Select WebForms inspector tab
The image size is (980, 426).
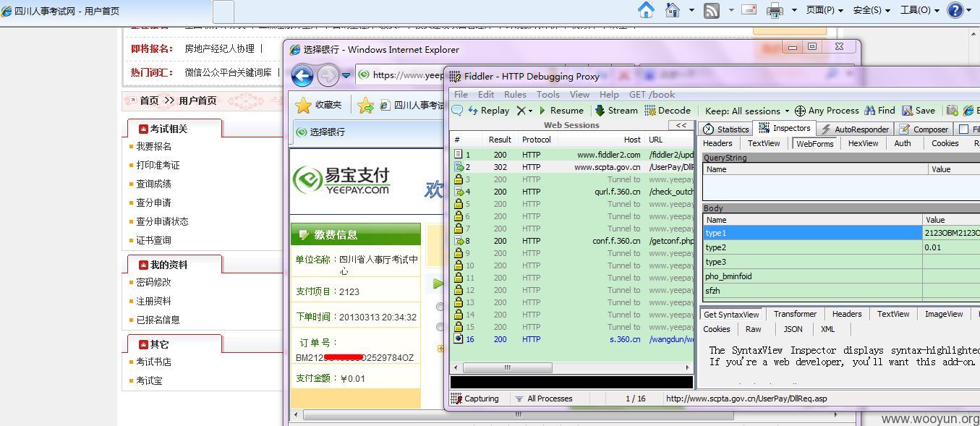click(x=814, y=143)
